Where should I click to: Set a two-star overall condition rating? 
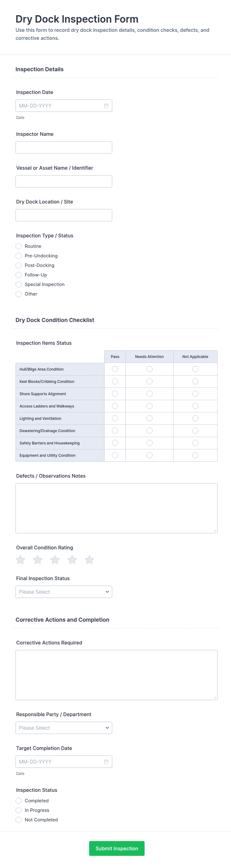[x=38, y=560]
